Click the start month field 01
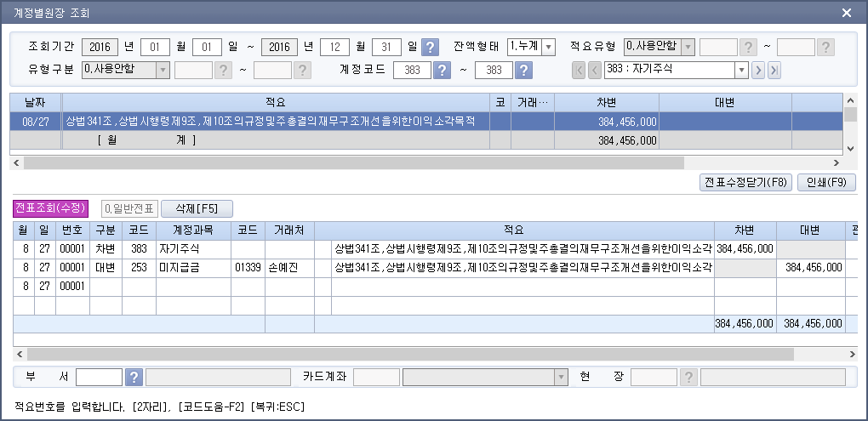Viewport: 868px width, 421px height. tap(155, 47)
